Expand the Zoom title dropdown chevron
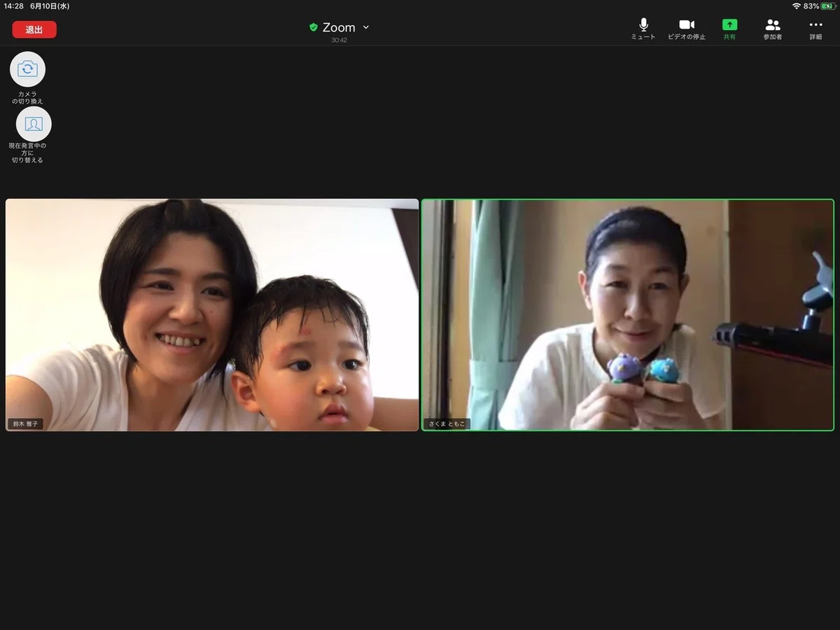The image size is (840, 630). click(365, 27)
